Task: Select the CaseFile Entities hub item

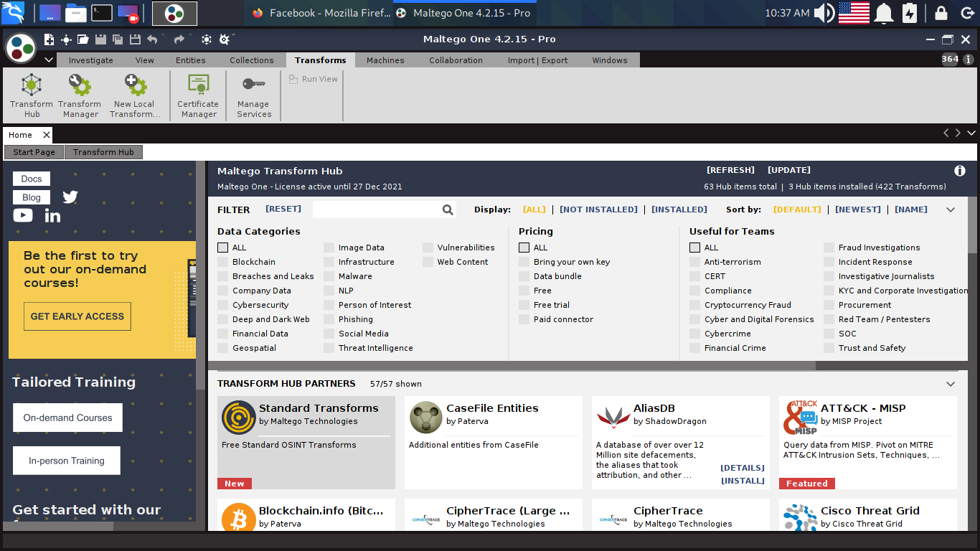Action: tap(494, 443)
